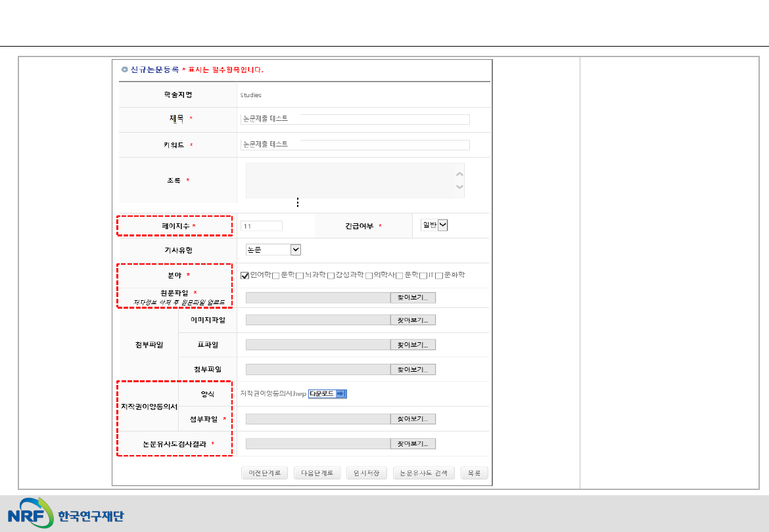Browse for 이미지파일 attachment
769x532 pixels.
coord(413,321)
